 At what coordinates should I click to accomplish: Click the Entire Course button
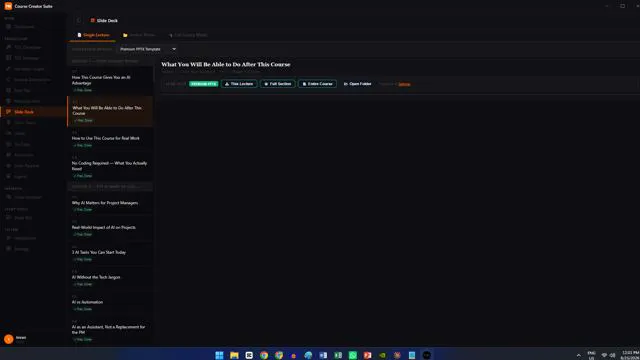coord(317,84)
